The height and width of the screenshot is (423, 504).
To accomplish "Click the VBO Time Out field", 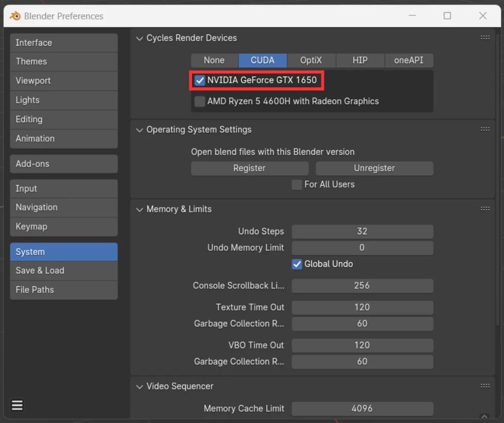I will (x=362, y=345).
